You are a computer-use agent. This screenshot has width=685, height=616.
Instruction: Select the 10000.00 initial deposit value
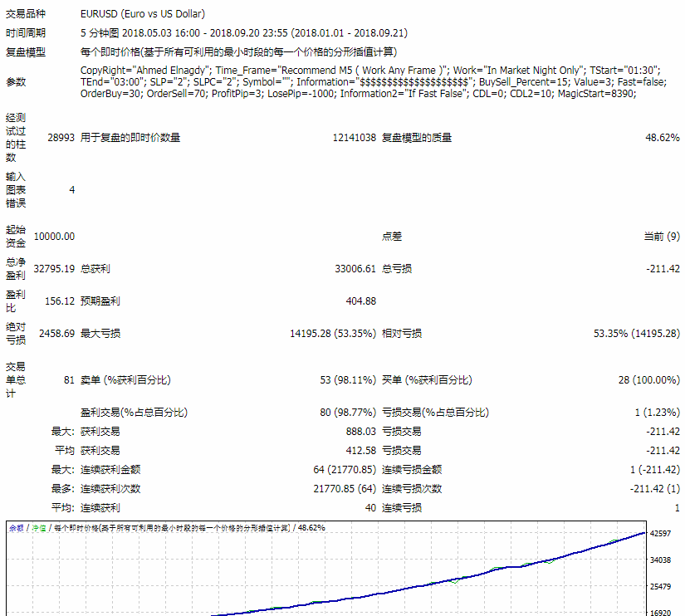coord(54,237)
